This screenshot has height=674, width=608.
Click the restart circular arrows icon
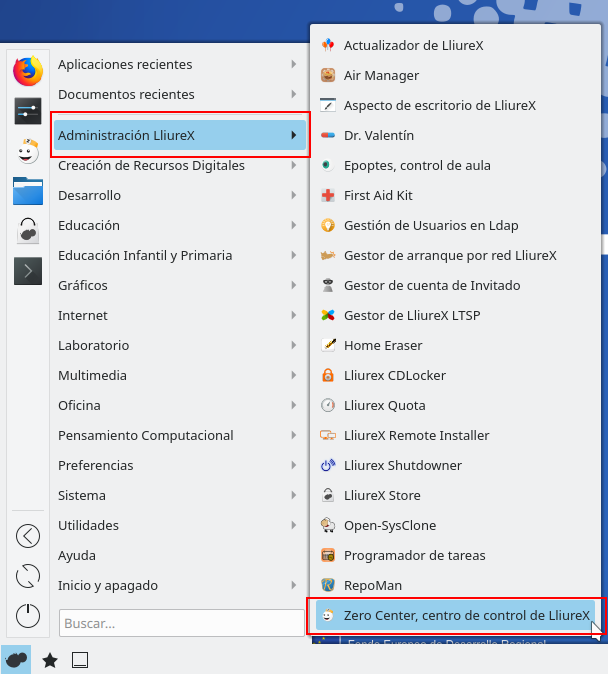click(28, 576)
